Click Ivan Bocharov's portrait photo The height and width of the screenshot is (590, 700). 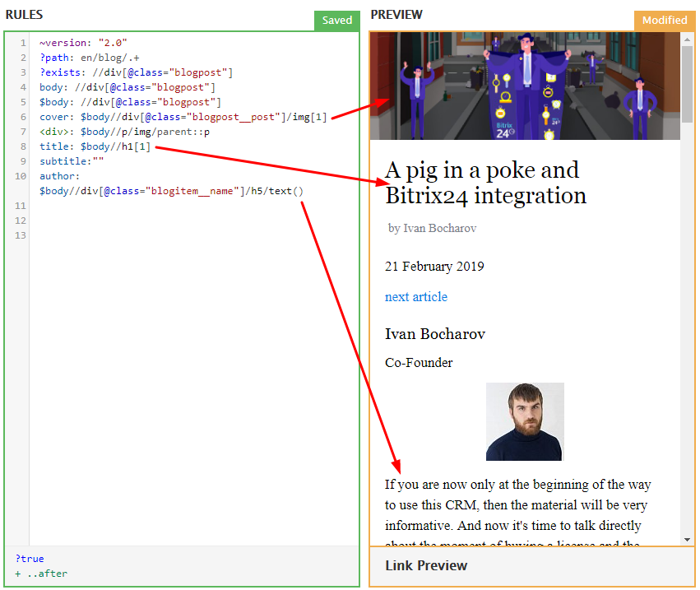click(x=525, y=421)
